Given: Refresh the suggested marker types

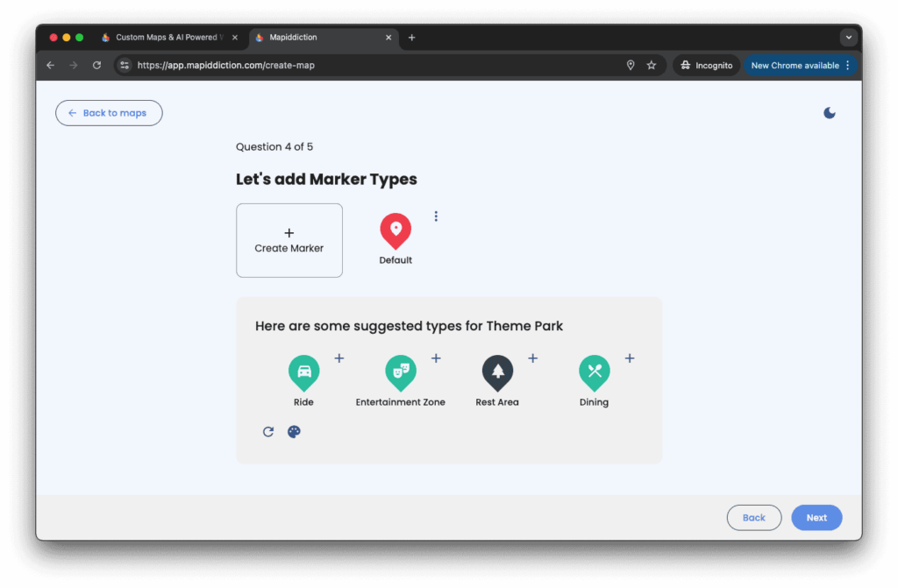Looking at the screenshot, I should pos(268,432).
